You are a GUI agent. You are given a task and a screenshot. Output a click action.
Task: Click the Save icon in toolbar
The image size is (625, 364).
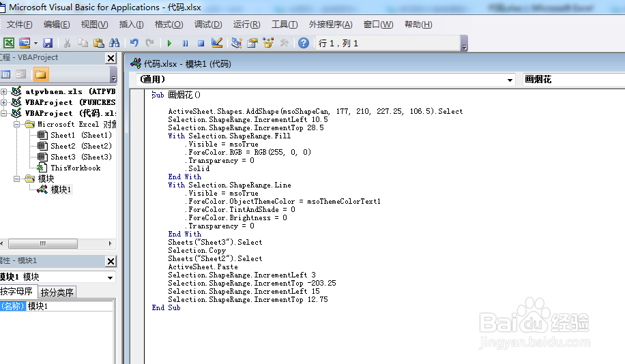point(48,43)
